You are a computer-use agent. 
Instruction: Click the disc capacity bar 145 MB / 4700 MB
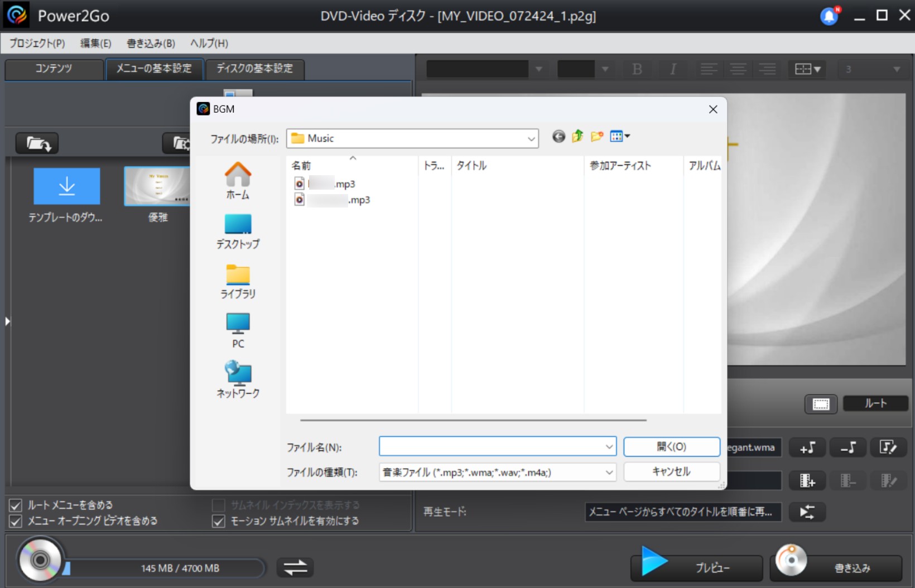(x=164, y=568)
